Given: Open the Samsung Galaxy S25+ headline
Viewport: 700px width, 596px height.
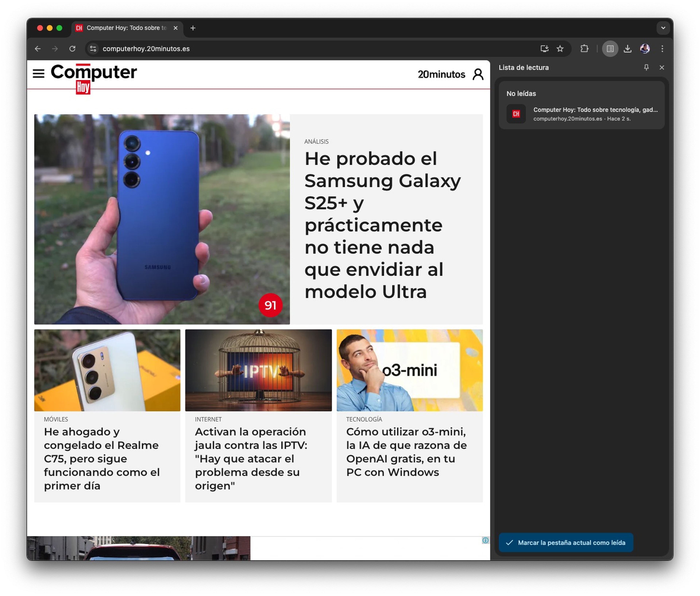Looking at the screenshot, I should 382,225.
